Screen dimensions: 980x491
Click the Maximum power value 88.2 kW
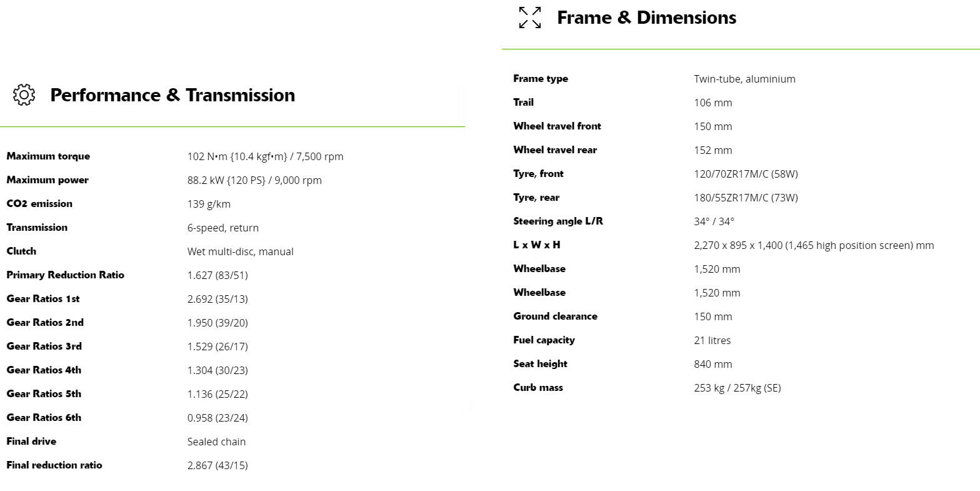[x=254, y=180]
